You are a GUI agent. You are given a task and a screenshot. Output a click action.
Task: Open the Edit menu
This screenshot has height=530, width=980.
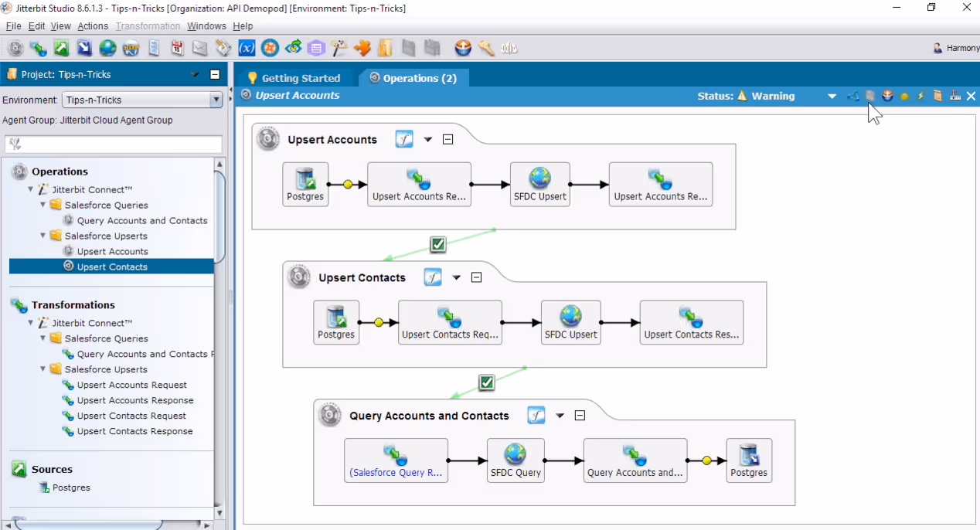point(37,26)
